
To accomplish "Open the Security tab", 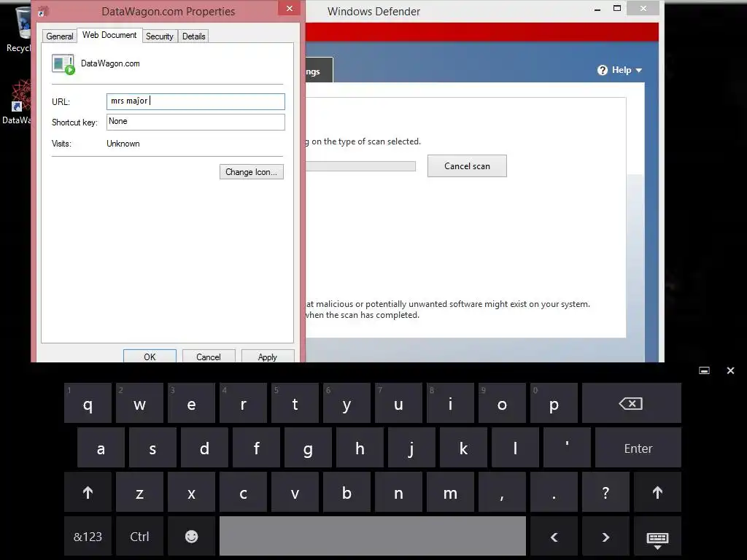I will point(160,36).
